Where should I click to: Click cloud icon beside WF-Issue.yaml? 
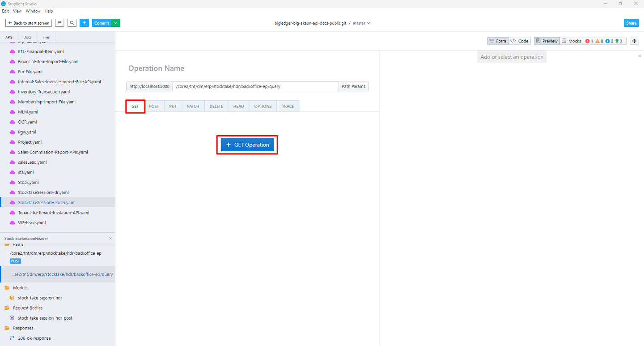13,222
